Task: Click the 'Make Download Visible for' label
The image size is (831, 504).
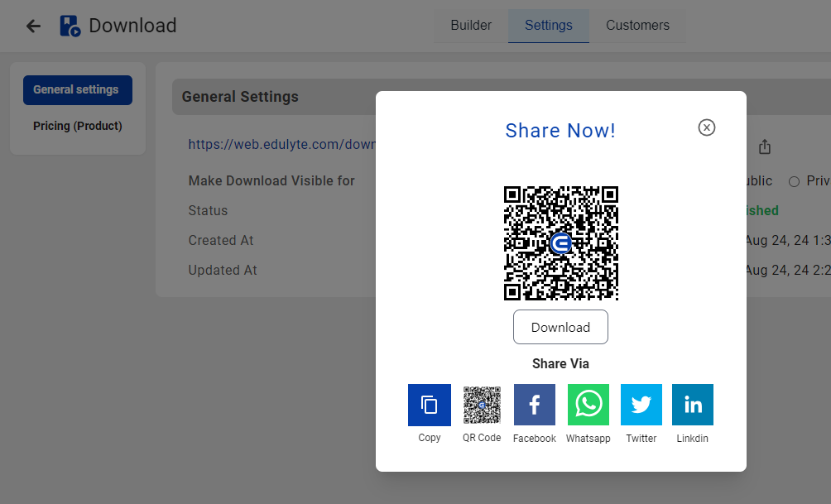Action: [271, 180]
